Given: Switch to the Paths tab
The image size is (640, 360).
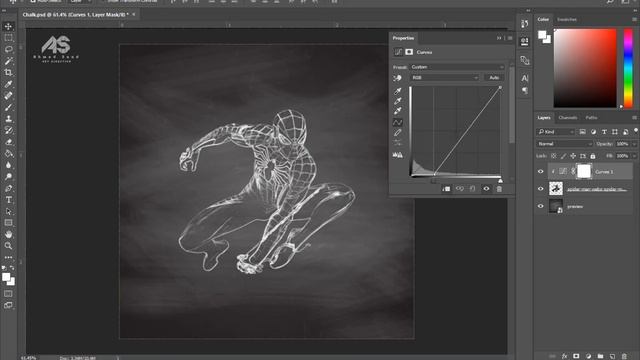Looking at the screenshot, I should tap(591, 118).
